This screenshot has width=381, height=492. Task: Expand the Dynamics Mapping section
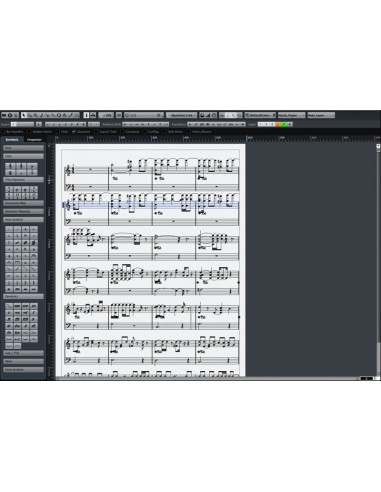click(23, 211)
